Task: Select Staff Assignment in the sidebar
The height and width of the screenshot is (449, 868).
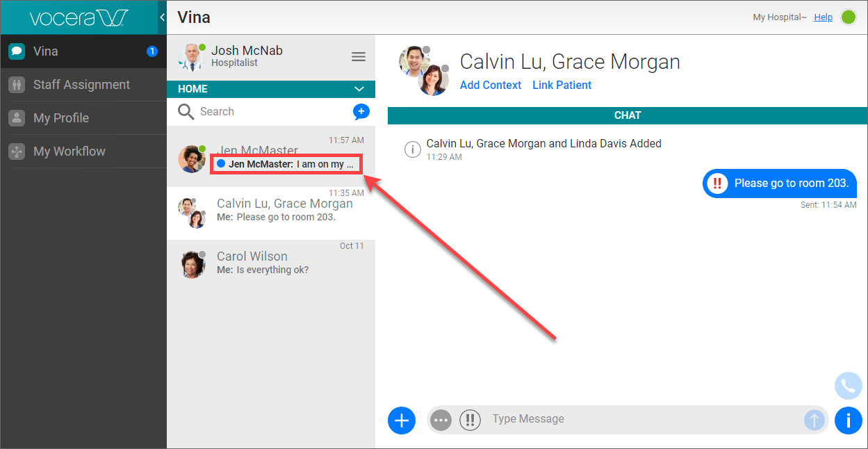Action: tap(81, 85)
